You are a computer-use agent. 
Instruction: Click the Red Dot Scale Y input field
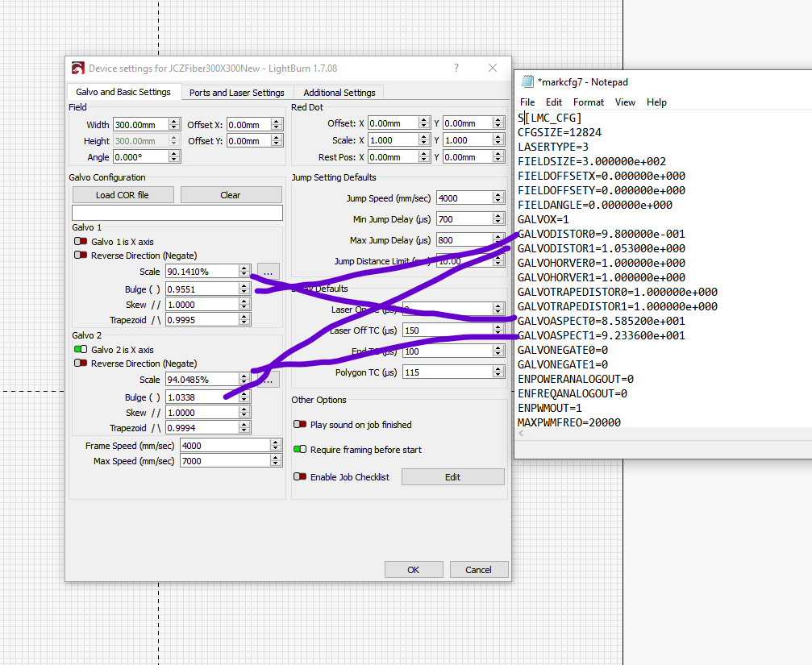pos(468,140)
